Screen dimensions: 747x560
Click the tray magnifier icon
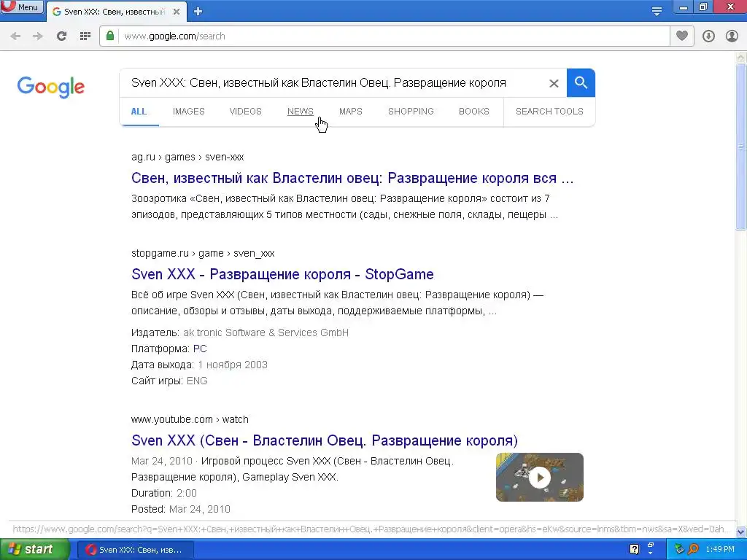click(693, 550)
